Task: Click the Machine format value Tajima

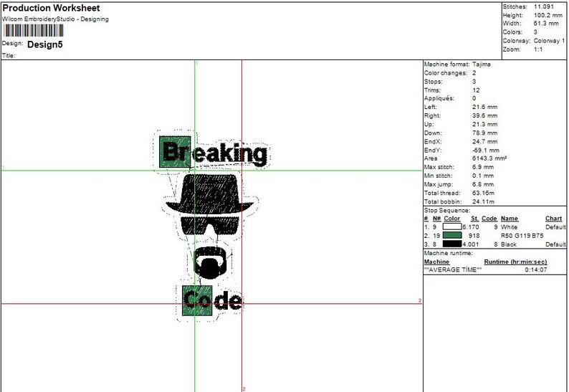Action: pos(482,64)
